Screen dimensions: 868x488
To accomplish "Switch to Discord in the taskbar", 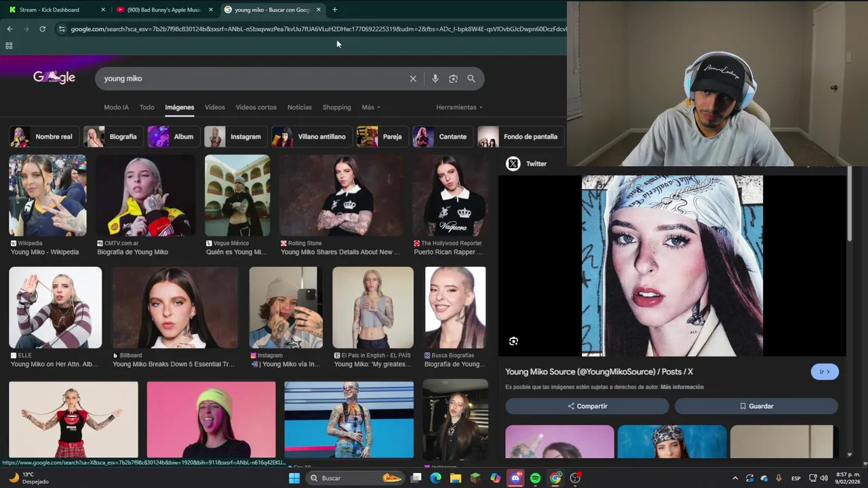I will [515, 478].
